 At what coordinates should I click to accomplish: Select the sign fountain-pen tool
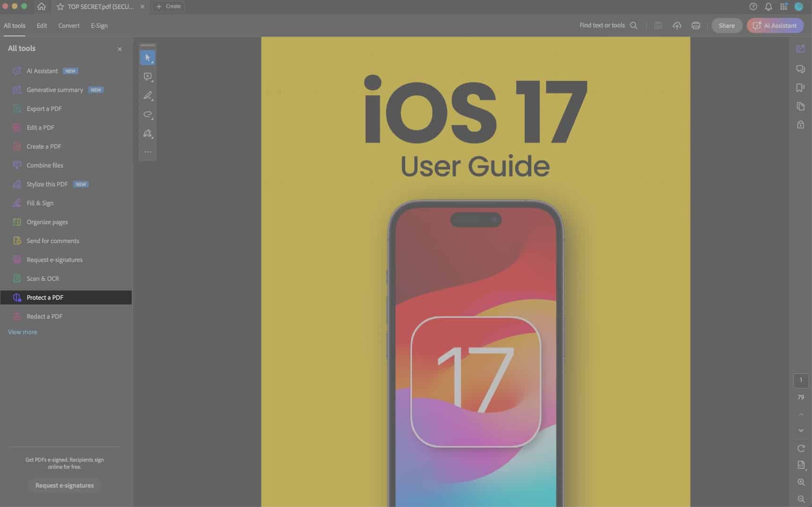pos(148,134)
